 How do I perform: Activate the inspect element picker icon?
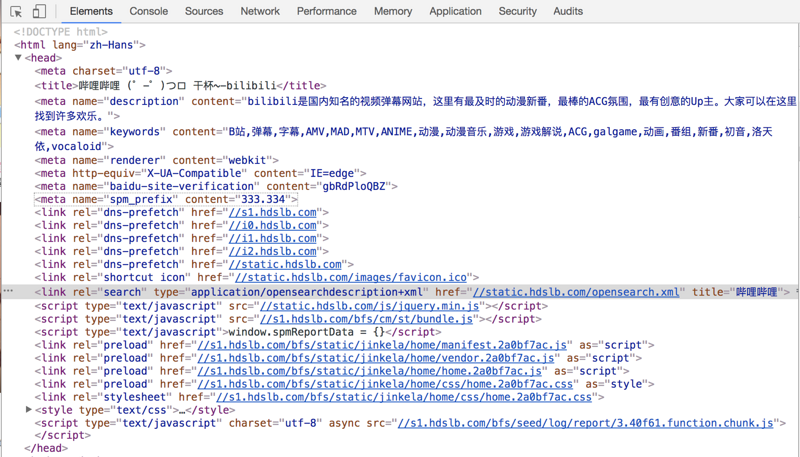click(16, 11)
